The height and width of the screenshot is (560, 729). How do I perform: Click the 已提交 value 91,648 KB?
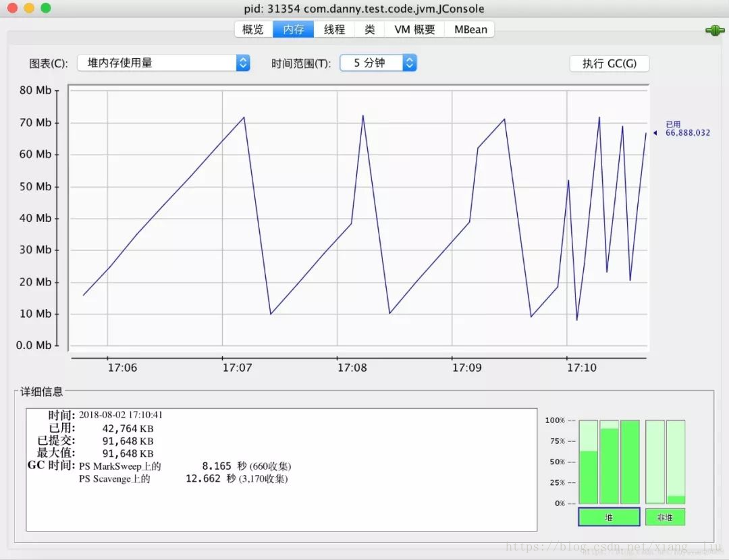128,441
